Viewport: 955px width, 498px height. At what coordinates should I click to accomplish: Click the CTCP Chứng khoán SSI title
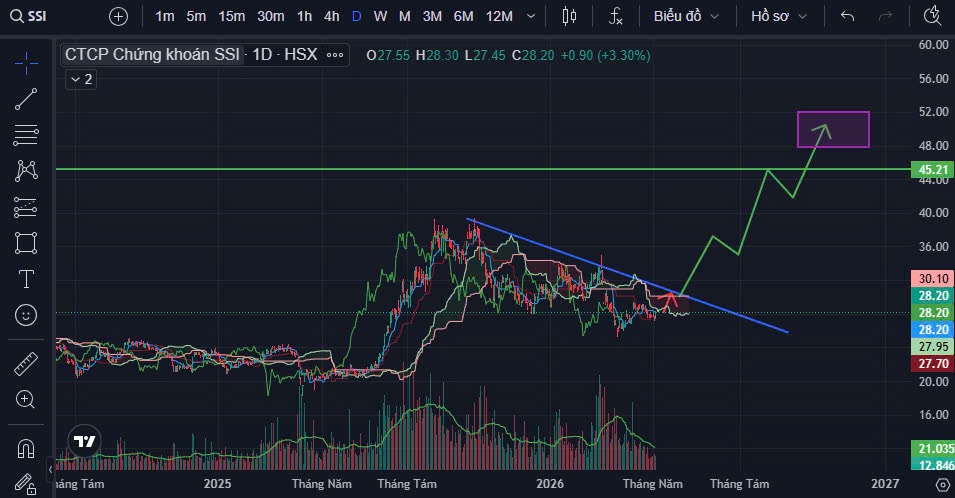152,55
